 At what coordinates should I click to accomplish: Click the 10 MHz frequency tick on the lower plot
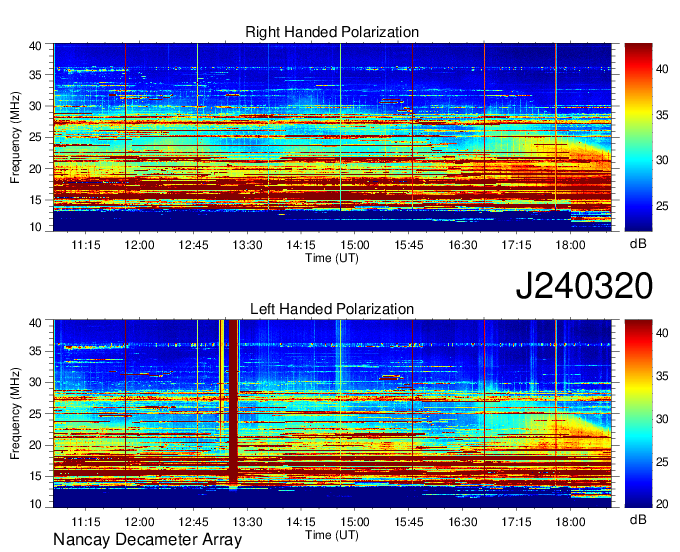coord(35,503)
